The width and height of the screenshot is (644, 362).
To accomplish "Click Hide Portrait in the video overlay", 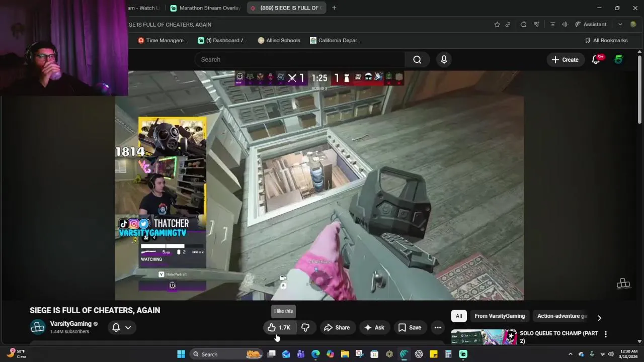I will (173, 274).
